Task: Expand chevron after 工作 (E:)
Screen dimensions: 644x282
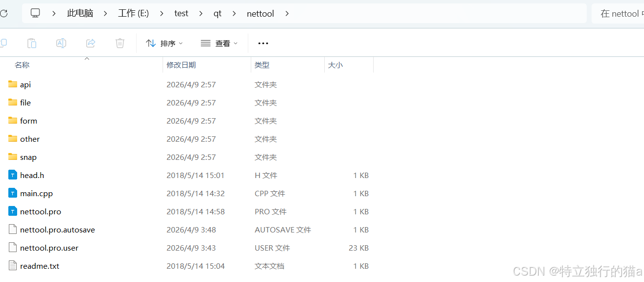Action: (162, 13)
